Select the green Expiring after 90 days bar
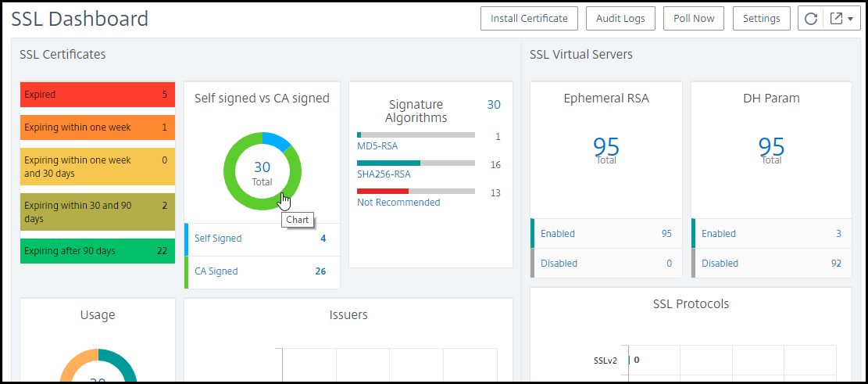The width and height of the screenshot is (868, 384). tap(98, 251)
